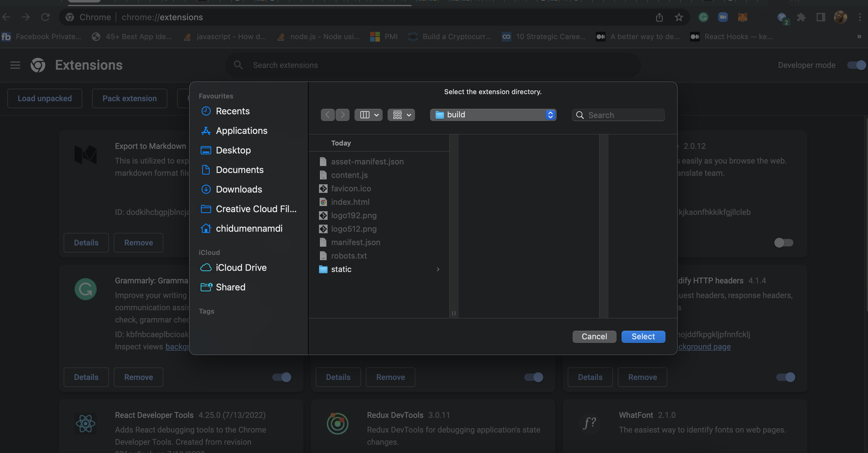Toggle the Redux DevTools row switch
This screenshot has height=453, width=868.
tap(534, 377)
